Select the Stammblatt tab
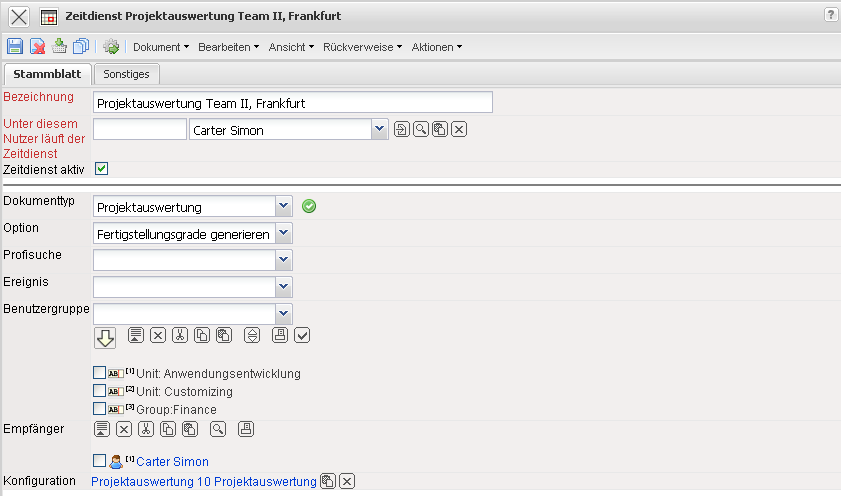The height and width of the screenshot is (496, 841). click(47, 74)
